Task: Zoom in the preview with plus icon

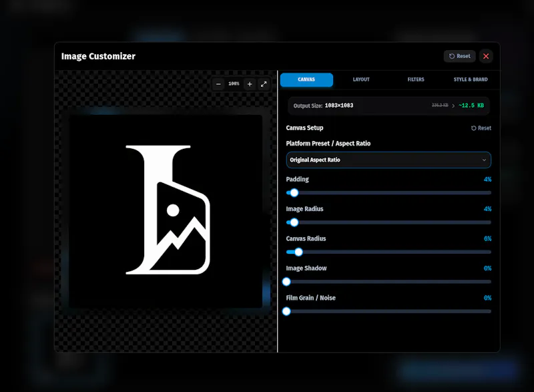Action: [250, 84]
